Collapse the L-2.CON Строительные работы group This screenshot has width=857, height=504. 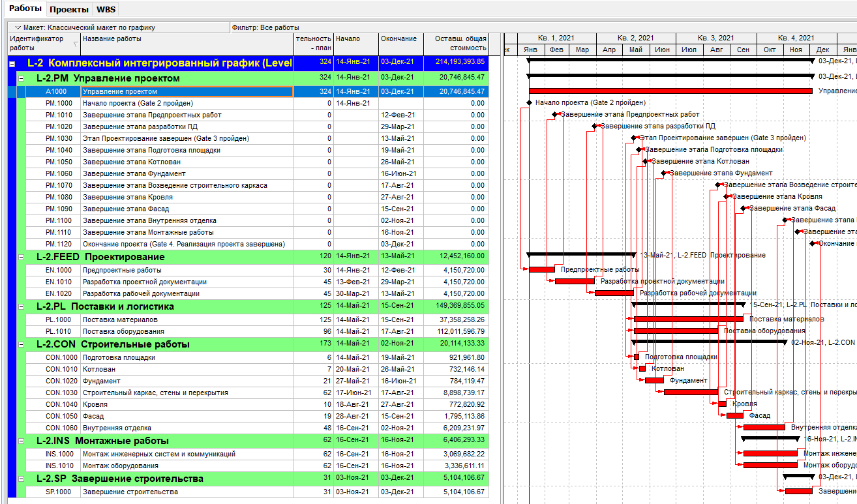click(x=22, y=344)
